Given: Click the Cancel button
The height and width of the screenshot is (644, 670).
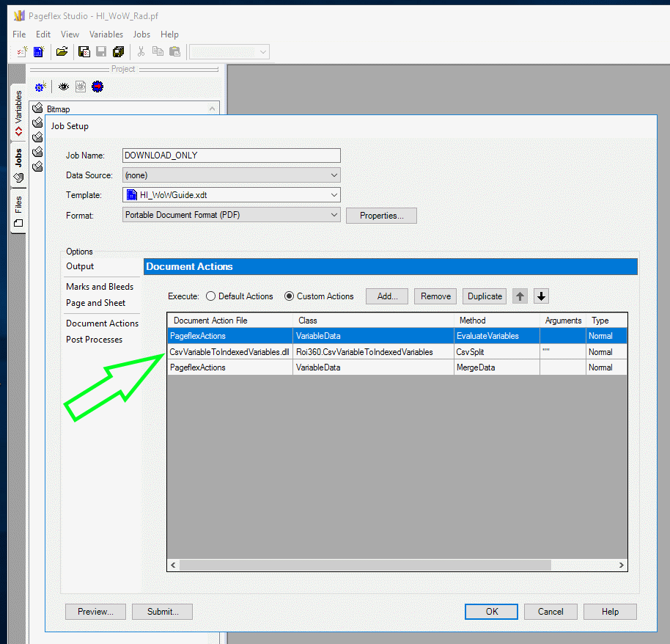Looking at the screenshot, I should click(x=551, y=612).
